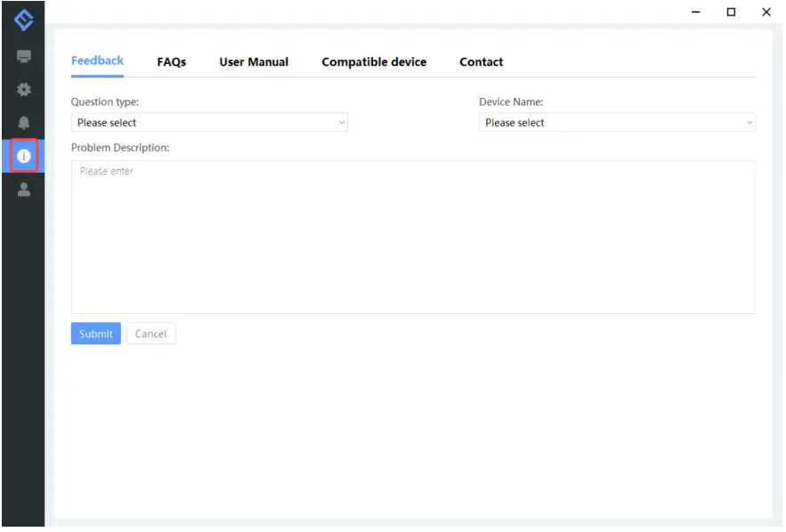The image size is (786, 532).
Task: Click the Question type dropdown arrow
Action: 342,123
